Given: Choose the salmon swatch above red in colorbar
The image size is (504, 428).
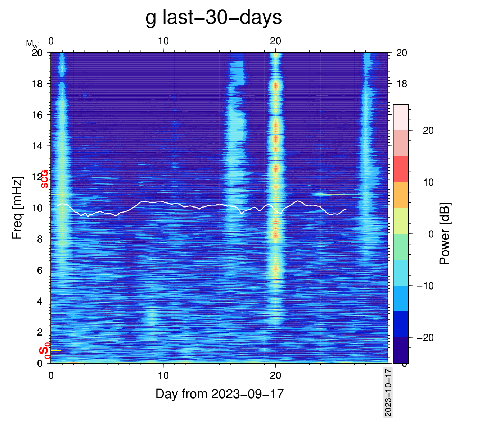Looking at the screenshot, I should pos(401,143).
